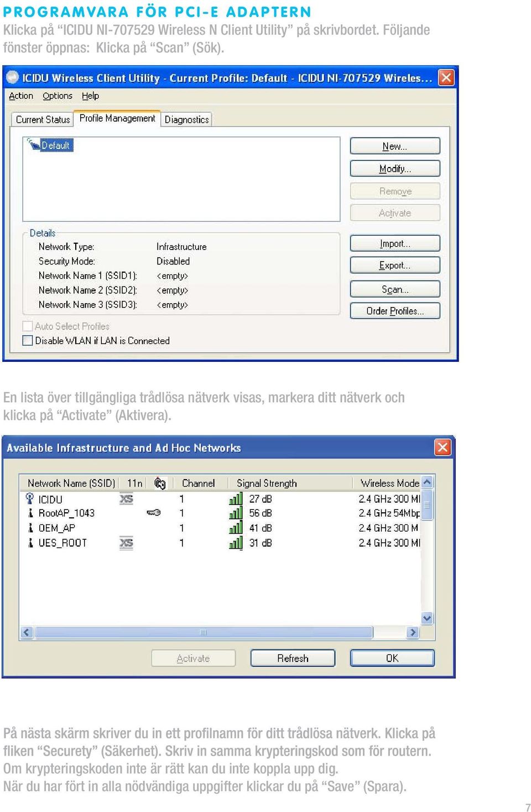Click the UES_ROOT network type icon

pos(30,543)
